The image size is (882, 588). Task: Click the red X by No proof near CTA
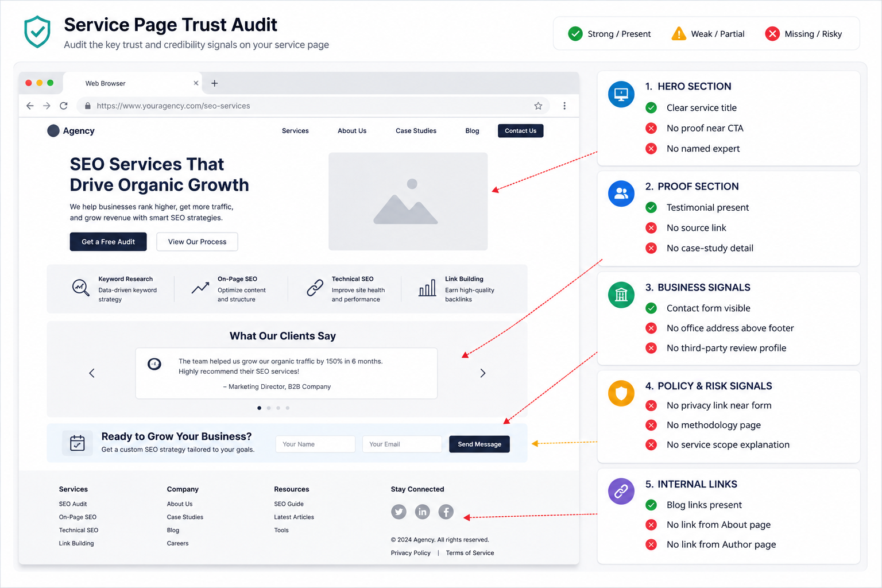651,128
